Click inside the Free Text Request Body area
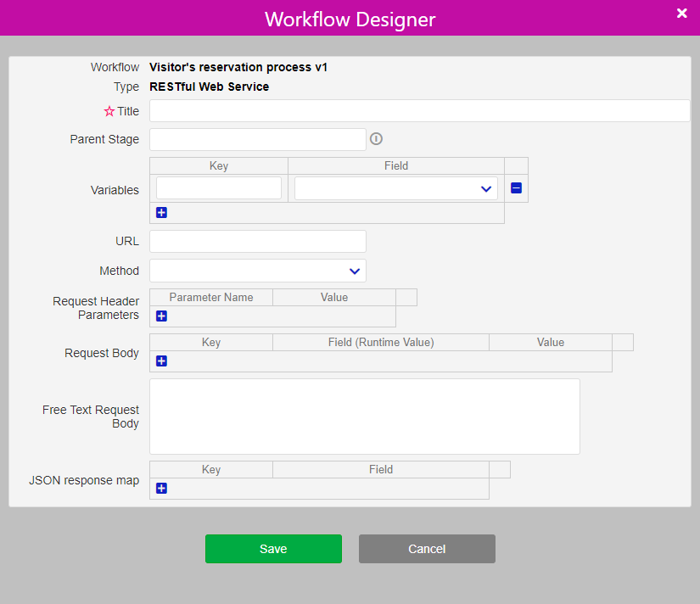Viewport: 700px width, 604px height. point(365,416)
